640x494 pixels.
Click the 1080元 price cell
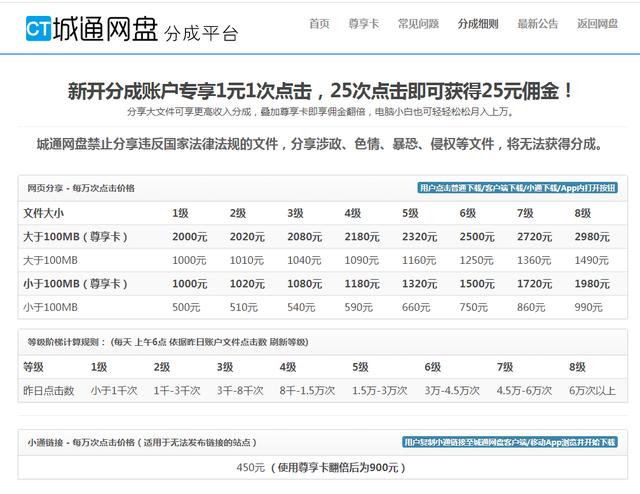305,284
